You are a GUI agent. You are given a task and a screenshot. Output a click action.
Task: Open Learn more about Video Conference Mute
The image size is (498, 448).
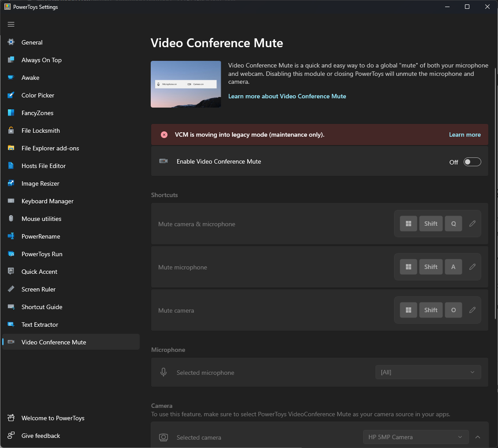click(287, 96)
